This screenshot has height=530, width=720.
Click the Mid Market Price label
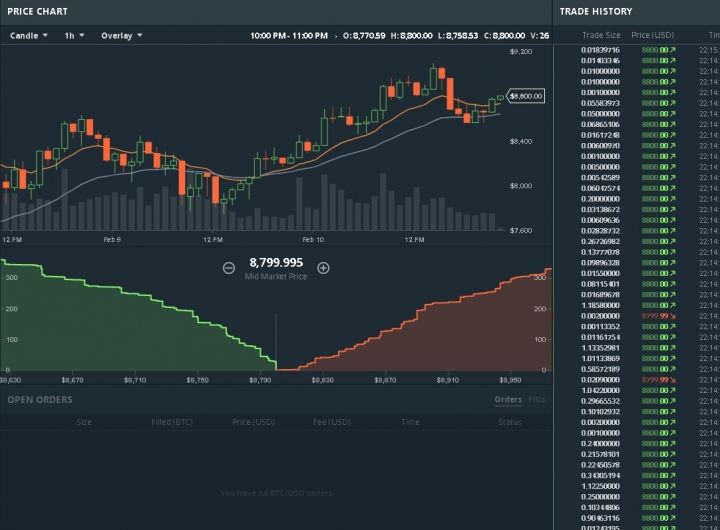pyautogui.click(x=276, y=276)
